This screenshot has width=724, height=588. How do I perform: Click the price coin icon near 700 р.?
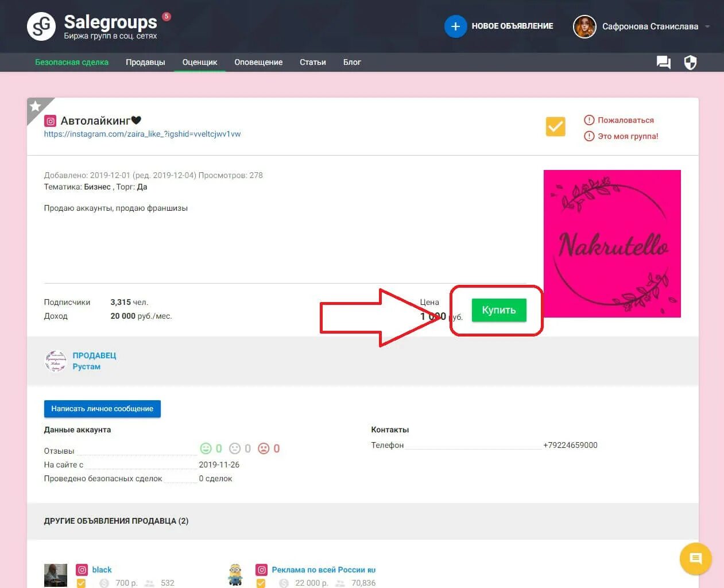104,583
